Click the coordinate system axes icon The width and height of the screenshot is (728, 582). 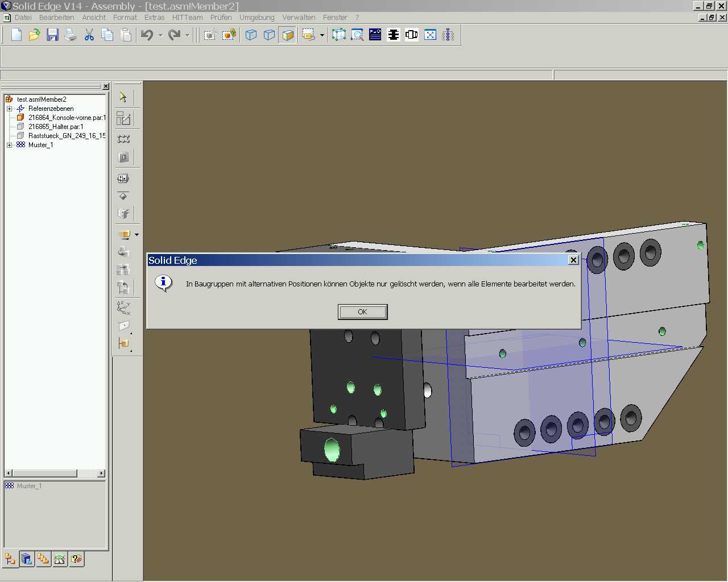click(123, 307)
